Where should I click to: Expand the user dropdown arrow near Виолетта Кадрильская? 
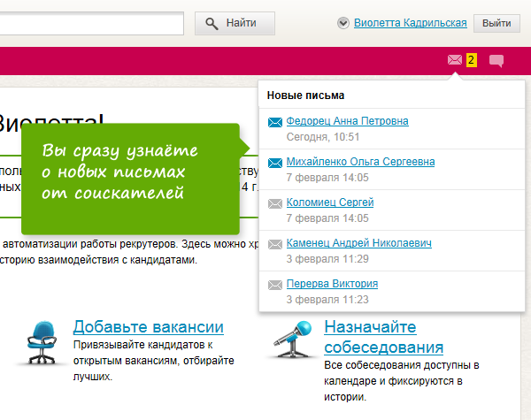(x=342, y=24)
